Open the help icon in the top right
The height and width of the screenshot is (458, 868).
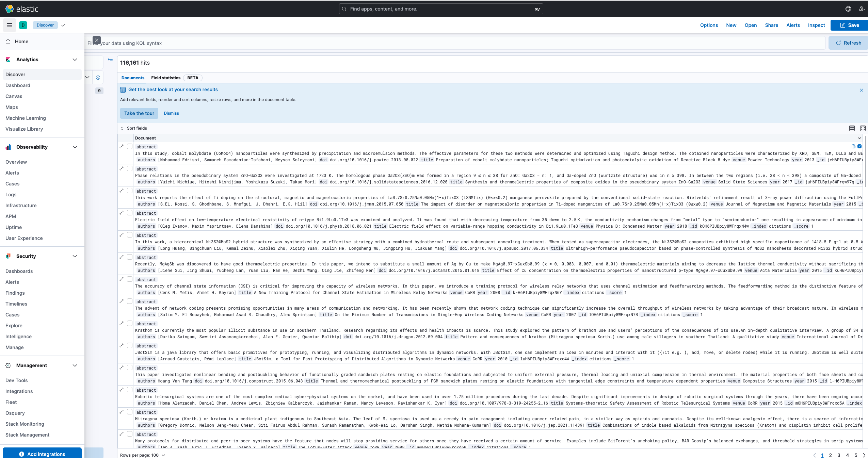(x=848, y=9)
